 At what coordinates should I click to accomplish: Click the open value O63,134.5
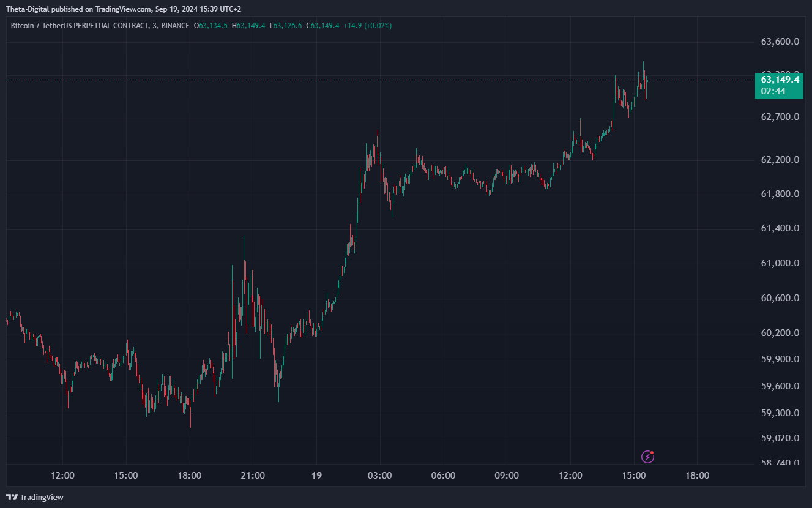(210, 26)
